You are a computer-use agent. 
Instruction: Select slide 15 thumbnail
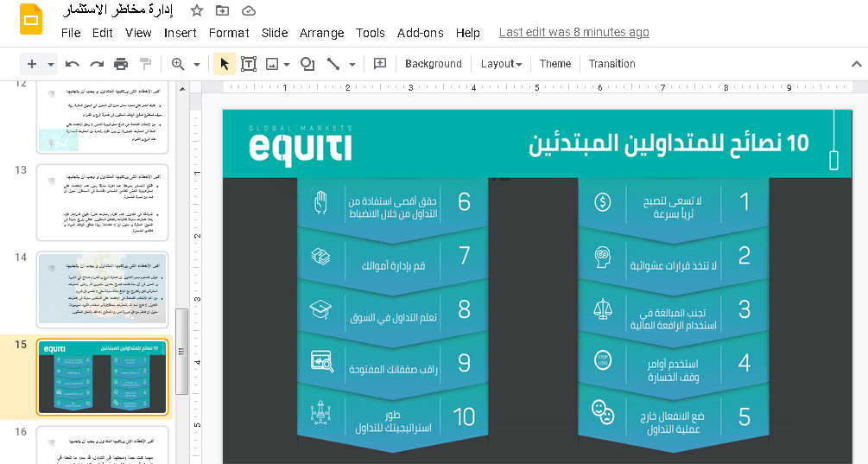point(103,377)
